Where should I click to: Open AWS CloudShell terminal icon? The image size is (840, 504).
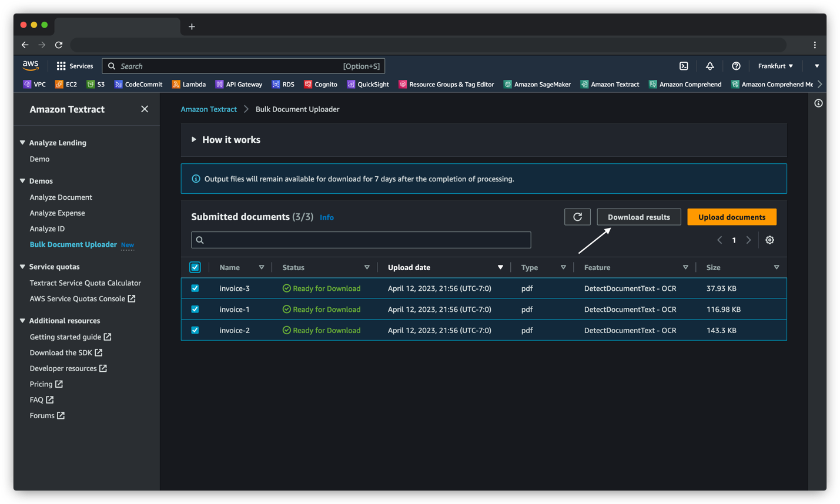pos(684,66)
